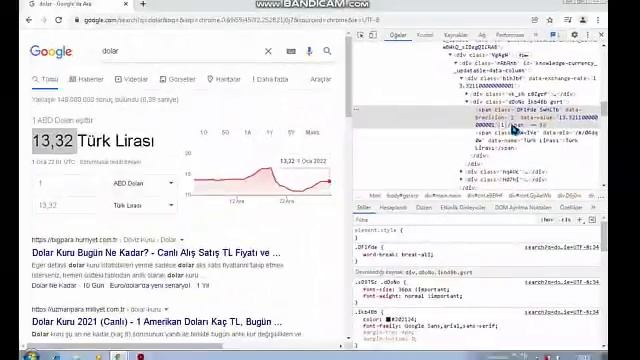Open a new browser tab with plus icon
This screenshot has height=360, width=640.
click(x=143, y=4)
